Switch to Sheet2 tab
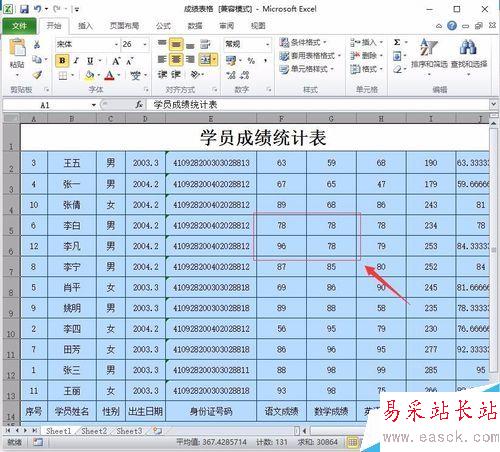Screen dimensions: 500x452 94,431
